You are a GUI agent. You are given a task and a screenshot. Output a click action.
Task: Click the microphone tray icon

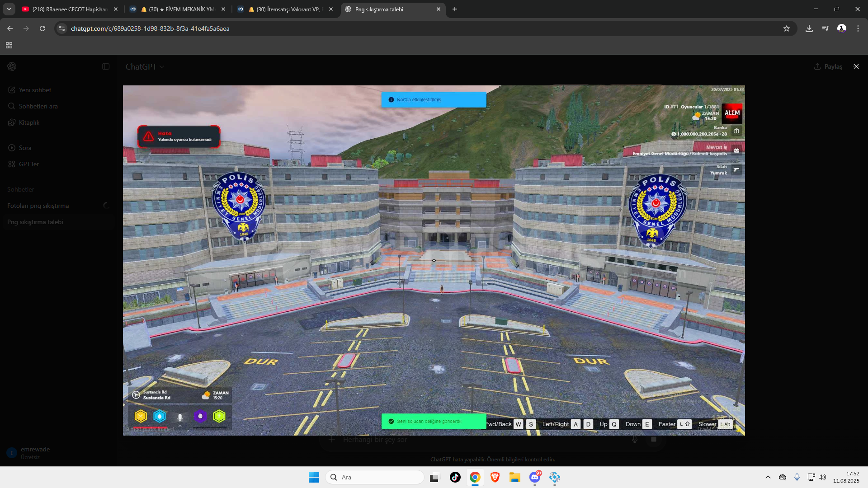(x=797, y=477)
